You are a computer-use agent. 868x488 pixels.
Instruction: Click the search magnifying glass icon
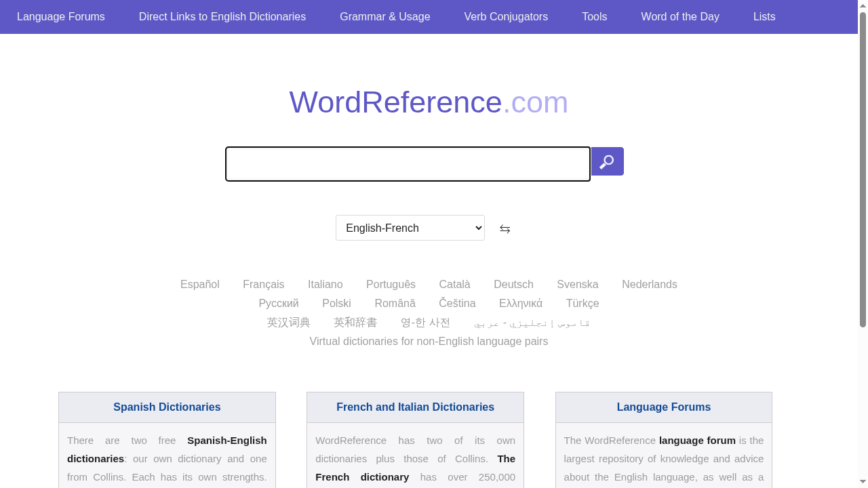pyautogui.click(x=607, y=161)
